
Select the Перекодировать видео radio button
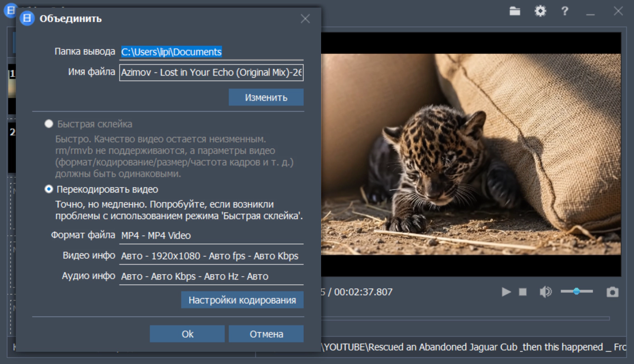click(49, 189)
